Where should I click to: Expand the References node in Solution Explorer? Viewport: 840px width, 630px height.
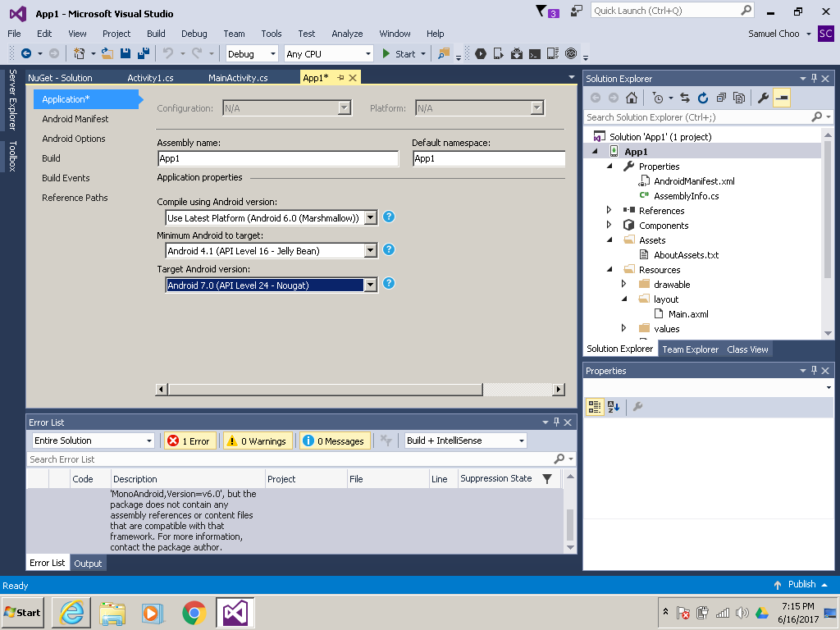(x=609, y=210)
